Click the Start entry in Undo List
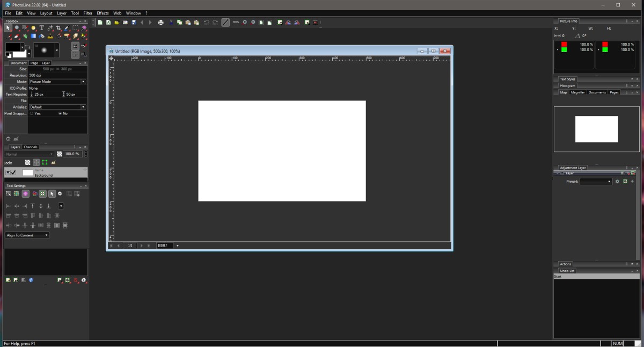 click(596, 277)
